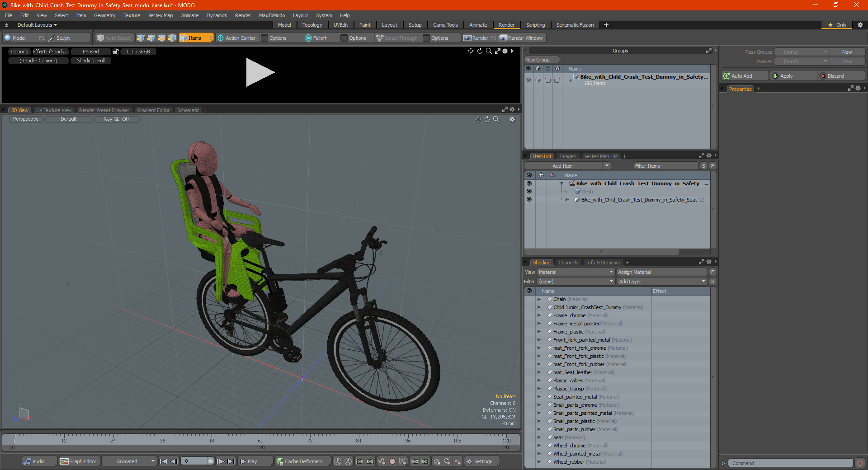This screenshot has width=868, height=470.
Task: Click the record keyframe red circle
Action: tap(392, 461)
